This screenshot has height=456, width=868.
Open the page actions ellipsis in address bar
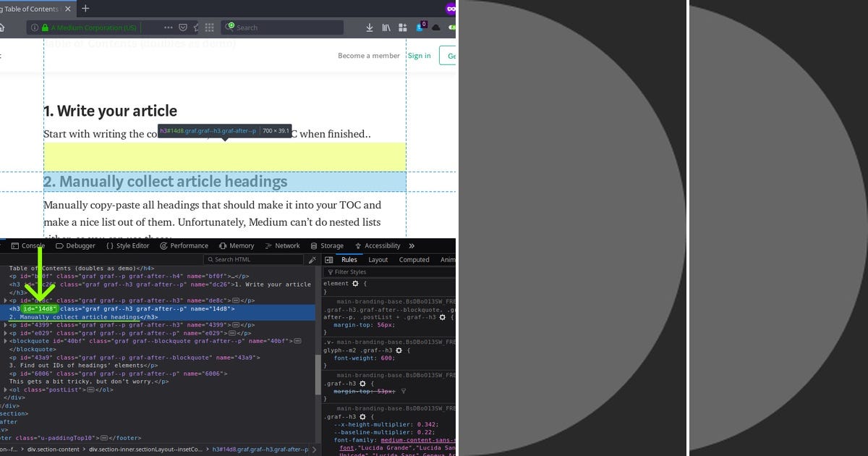pos(169,28)
